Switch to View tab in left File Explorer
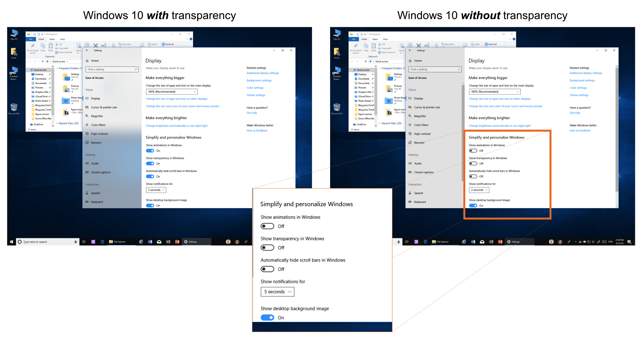The height and width of the screenshot is (340, 644). (62, 39)
